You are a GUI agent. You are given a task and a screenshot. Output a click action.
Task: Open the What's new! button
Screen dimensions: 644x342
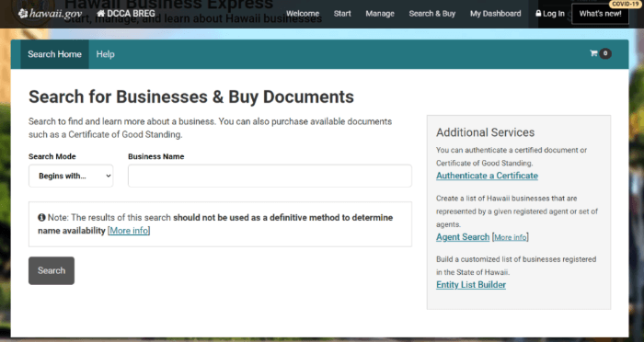600,14
